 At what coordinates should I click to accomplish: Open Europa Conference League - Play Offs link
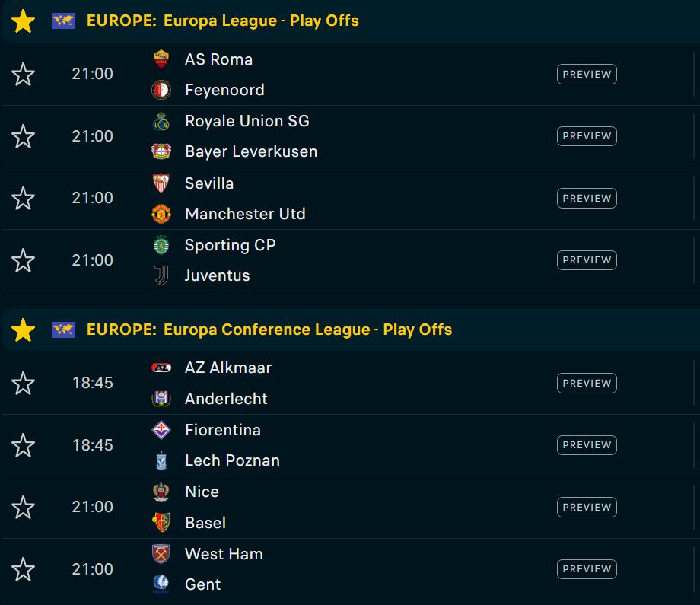click(x=307, y=330)
